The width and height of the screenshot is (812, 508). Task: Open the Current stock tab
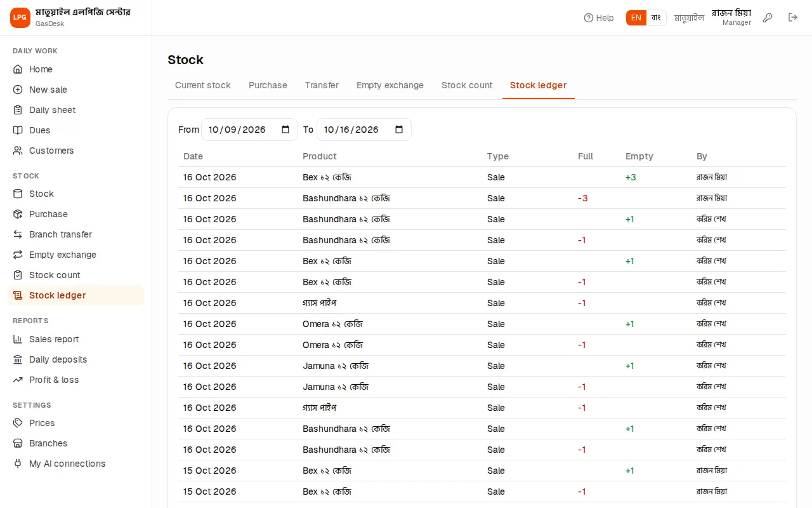point(203,85)
